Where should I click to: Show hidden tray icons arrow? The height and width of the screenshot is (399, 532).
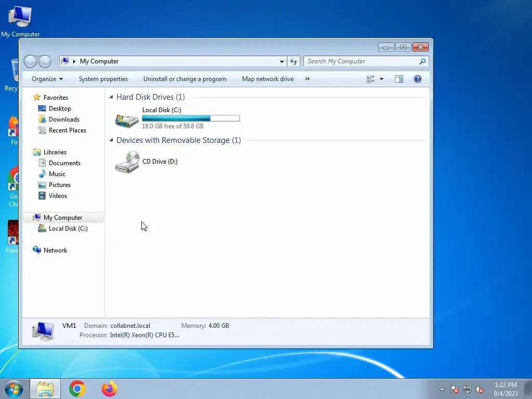pyautogui.click(x=442, y=389)
